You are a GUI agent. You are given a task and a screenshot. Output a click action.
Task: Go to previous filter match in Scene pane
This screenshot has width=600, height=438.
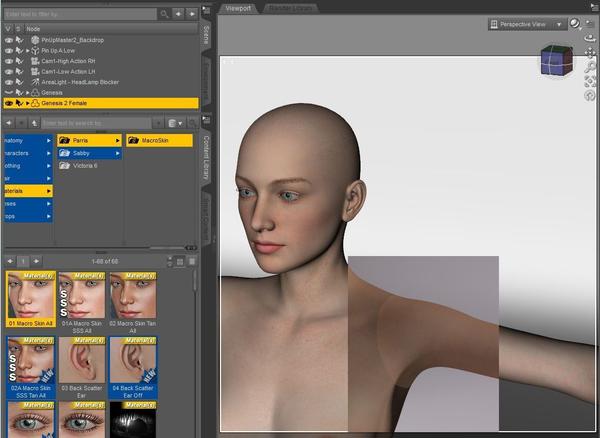[178, 14]
